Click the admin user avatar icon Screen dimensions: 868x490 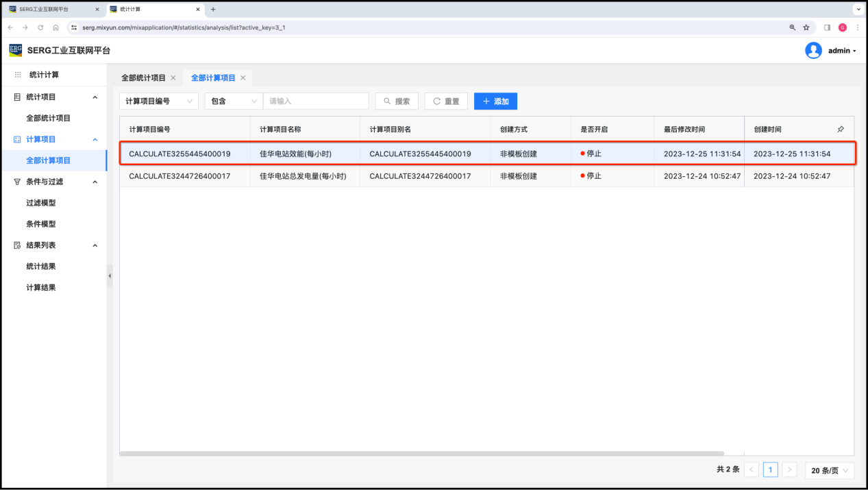pyautogui.click(x=813, y=51)
